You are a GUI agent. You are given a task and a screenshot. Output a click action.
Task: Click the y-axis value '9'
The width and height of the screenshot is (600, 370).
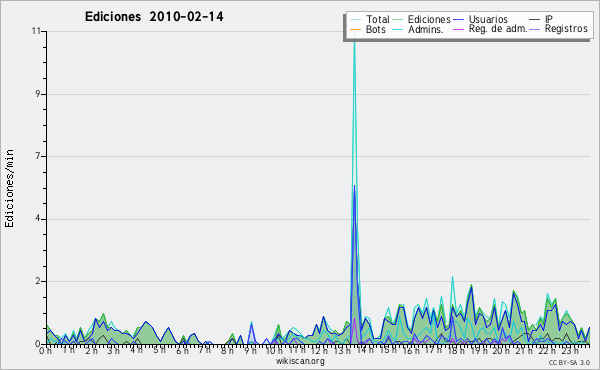pos(38,94)
